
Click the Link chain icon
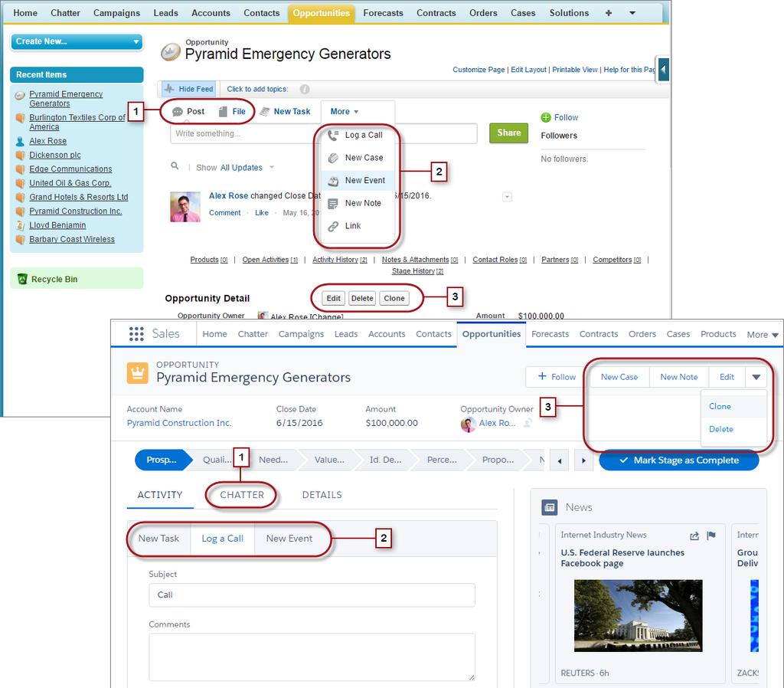point(333,226)
